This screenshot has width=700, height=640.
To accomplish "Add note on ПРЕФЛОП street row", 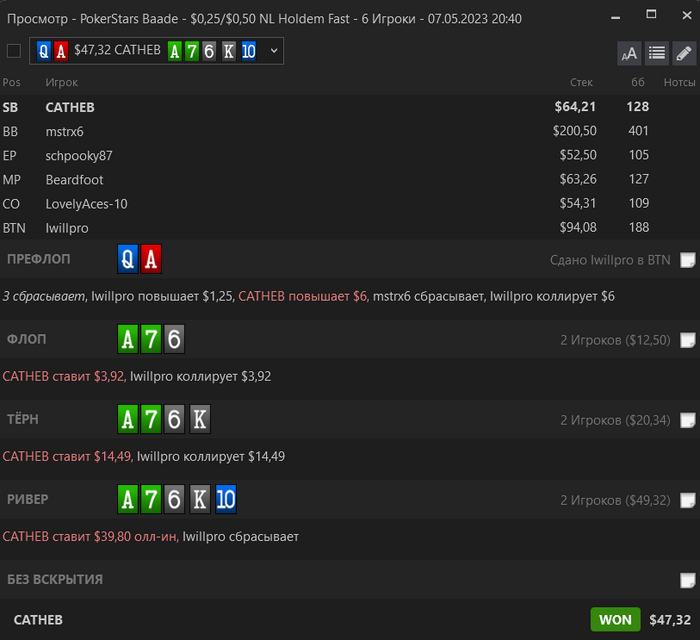I will (x=688, y=260).
